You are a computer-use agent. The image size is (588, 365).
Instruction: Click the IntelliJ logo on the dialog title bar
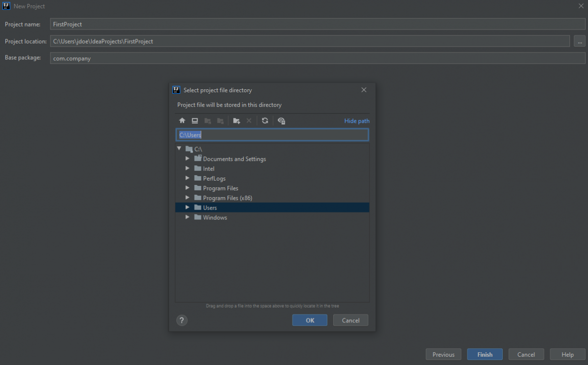pos(176,90)
